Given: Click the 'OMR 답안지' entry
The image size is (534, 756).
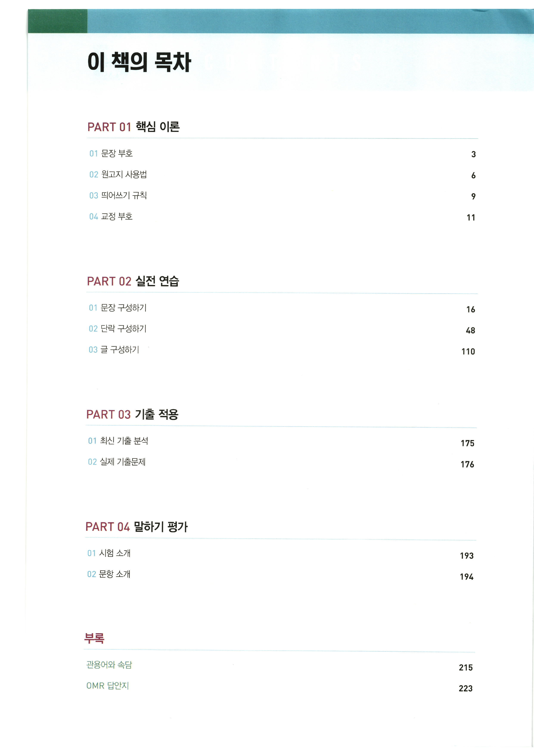Looking at the screenshot, I should pyautogui.click(x=108, y=686).
